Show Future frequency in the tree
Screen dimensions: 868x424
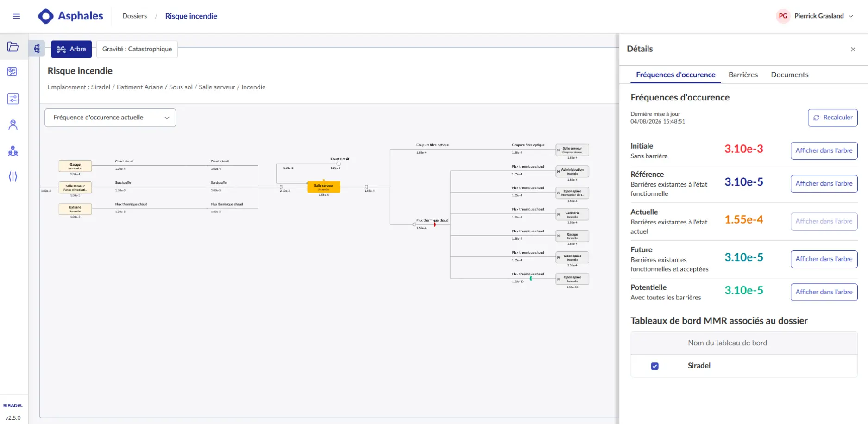click(824, 259)
